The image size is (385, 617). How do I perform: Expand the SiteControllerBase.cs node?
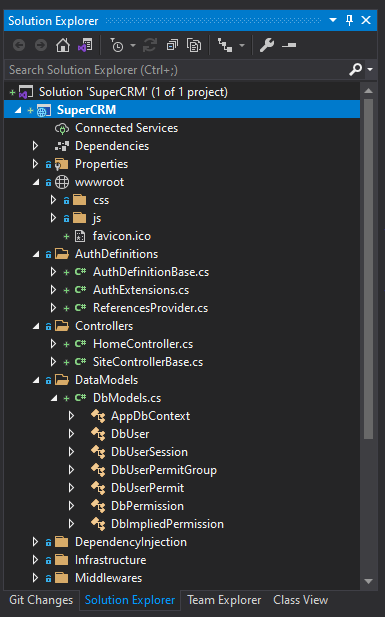[54, 362]
